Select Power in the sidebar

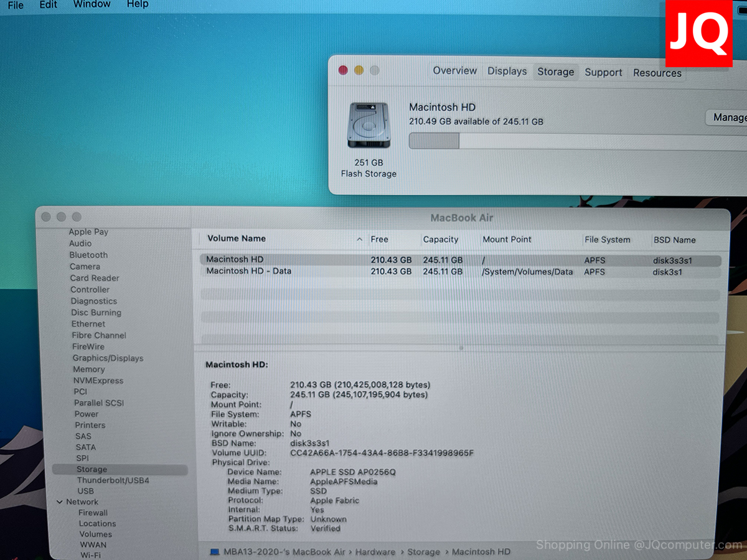87,414
